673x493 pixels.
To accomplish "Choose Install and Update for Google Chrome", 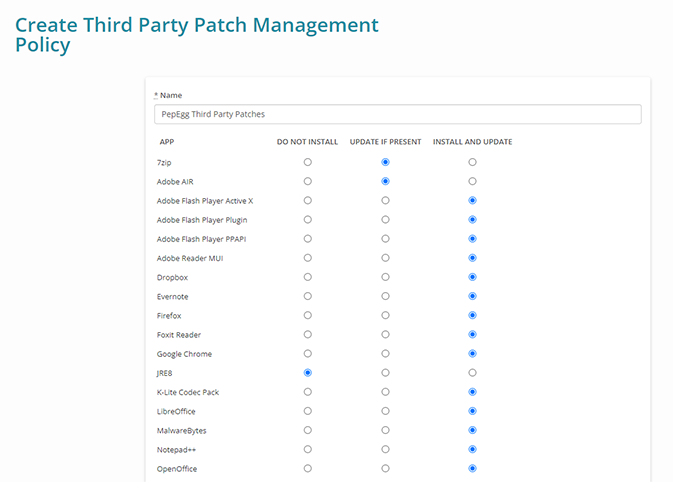I will click(x=473, y=354).
